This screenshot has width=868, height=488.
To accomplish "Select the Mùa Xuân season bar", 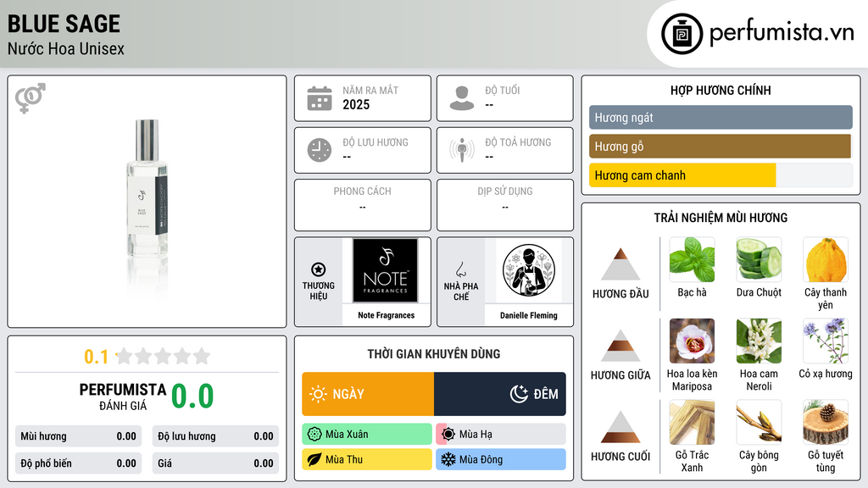I will coord(367,435).
